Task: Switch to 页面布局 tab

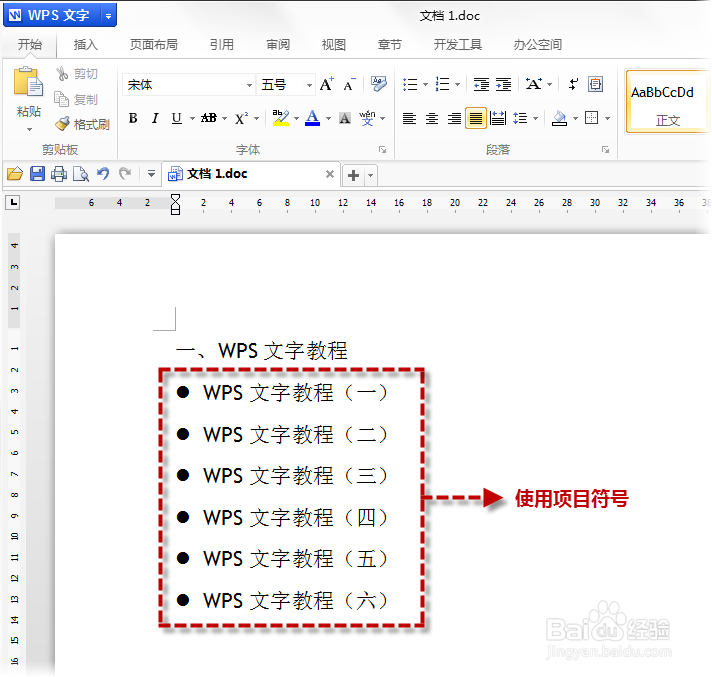Action: point(153,44)
